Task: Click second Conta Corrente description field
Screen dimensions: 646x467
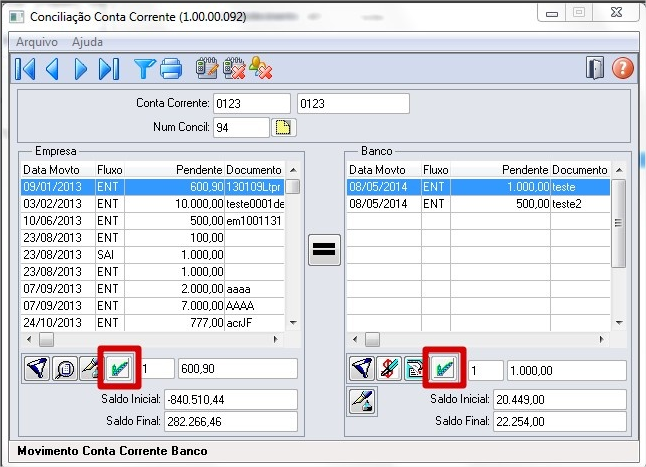Action: pos(353,103)
